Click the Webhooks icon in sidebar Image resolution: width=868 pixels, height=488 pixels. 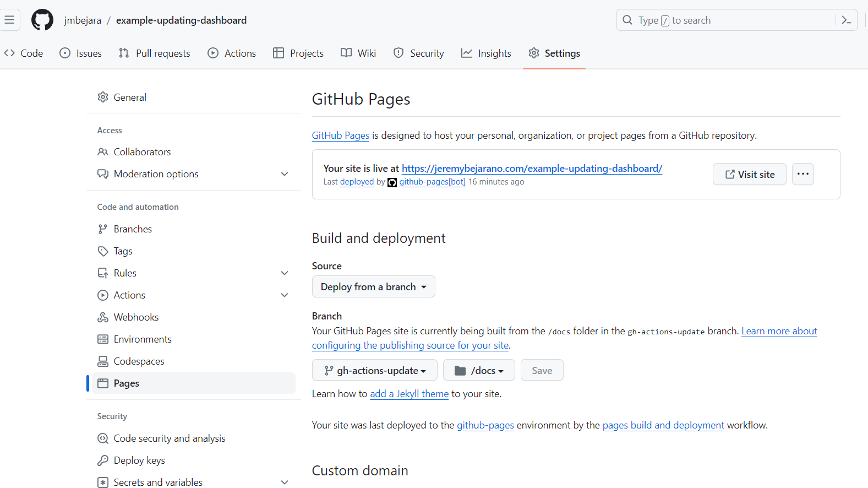pos(103,317)
